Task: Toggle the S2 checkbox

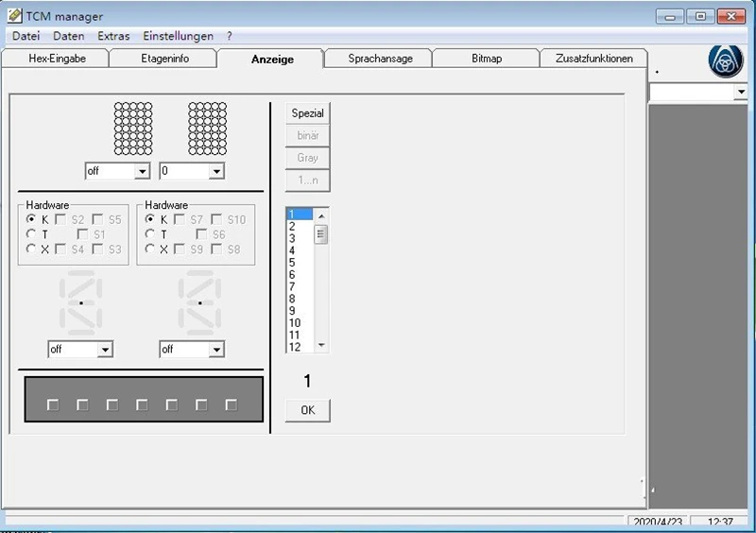Action: tap(60, 219)
